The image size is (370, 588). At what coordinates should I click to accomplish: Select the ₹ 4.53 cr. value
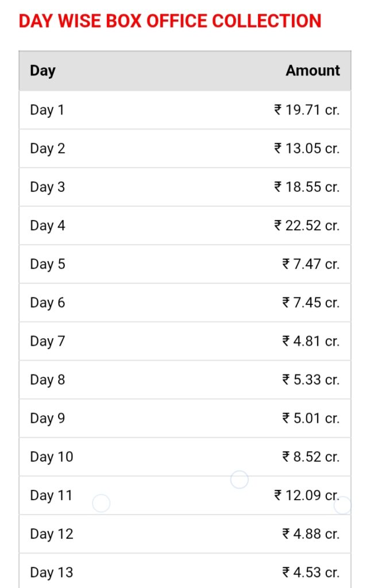point(311,572)
